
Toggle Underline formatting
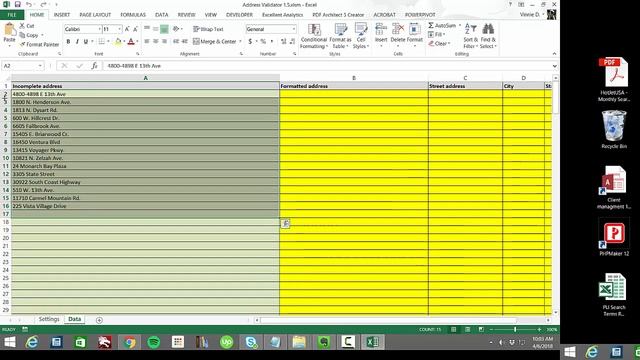pyautogui.click(x=86, y=41)
